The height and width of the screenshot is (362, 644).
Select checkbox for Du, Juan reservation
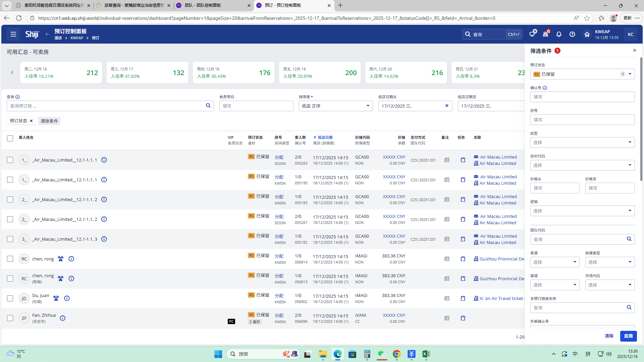pyautogui.click(x=10, y=298)
